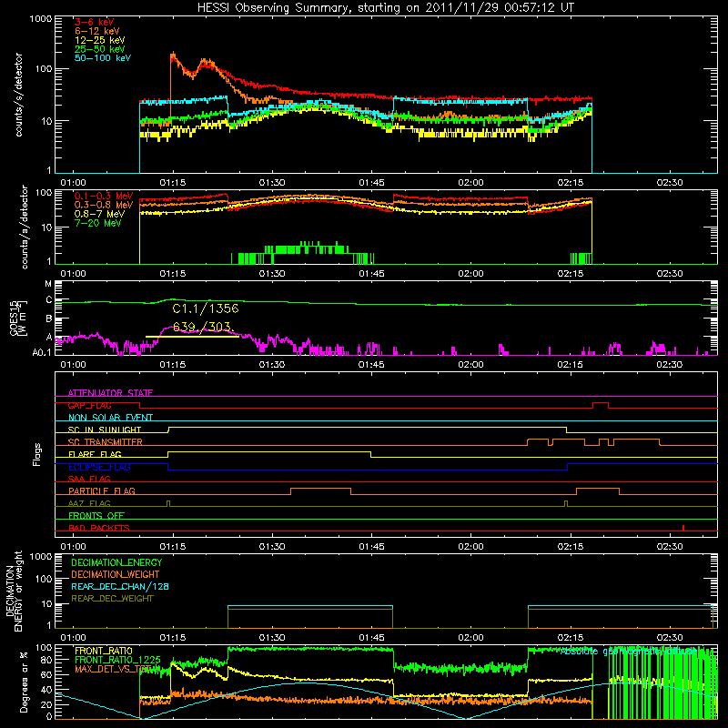Select the '3-6 keV' legend label
728x728 pixels.
(95, 22)
